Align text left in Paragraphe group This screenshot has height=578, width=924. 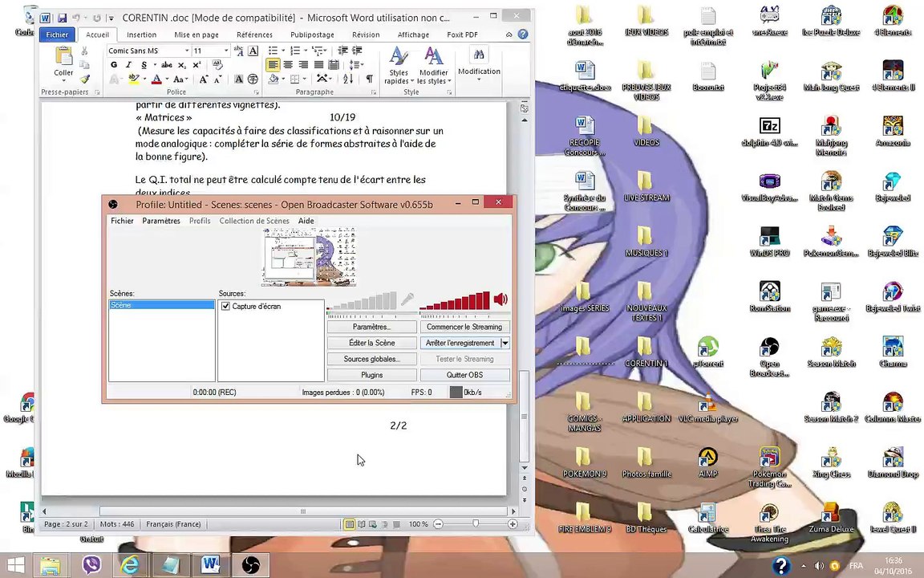coord(273,65)
